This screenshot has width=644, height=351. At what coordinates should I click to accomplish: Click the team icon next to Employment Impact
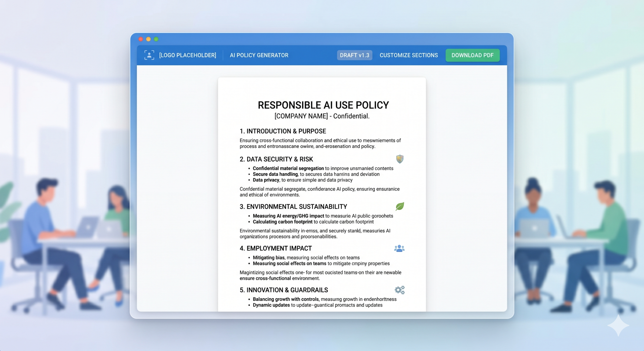tap(399, 248)
